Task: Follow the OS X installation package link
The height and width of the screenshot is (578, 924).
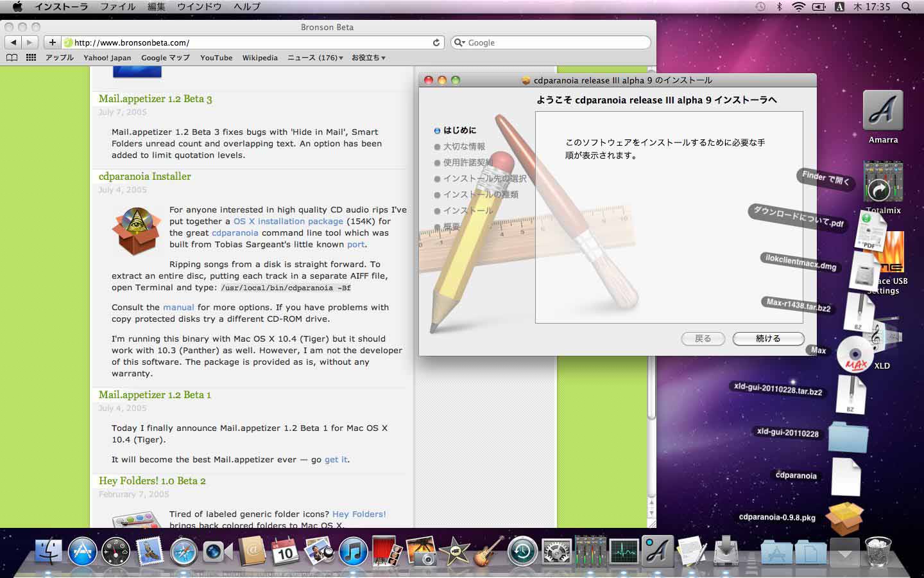Action: click(288, 221)
